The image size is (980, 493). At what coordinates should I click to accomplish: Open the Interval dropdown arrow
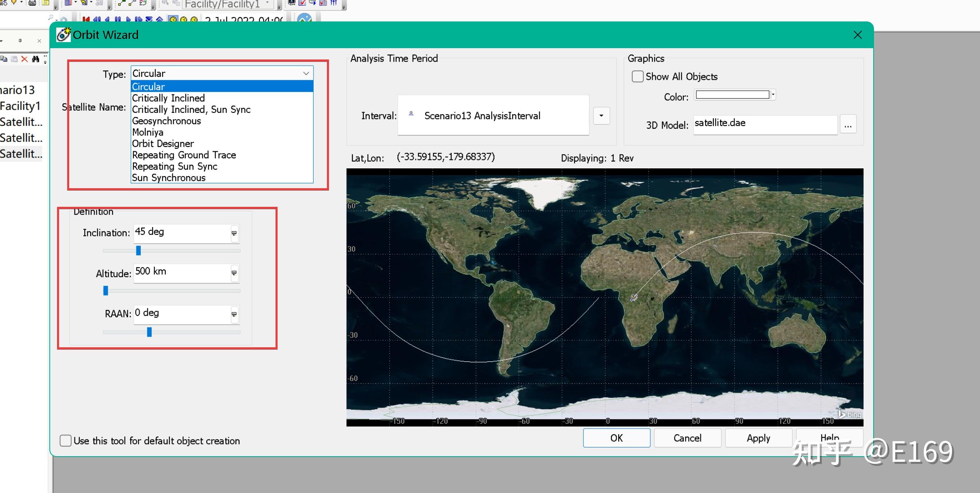tap(601, 116)
